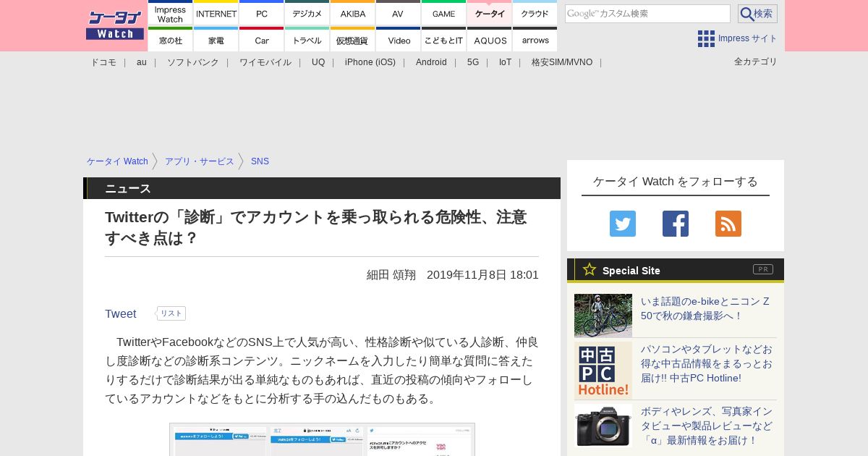Open the AQUOS tab
The width and height of the screenshot is (868, 456).
click(x=490, y=40)
